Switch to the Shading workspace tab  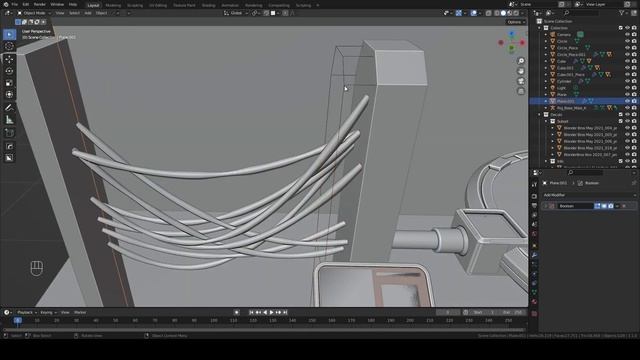pyautogui.click(x=209, y=5)
